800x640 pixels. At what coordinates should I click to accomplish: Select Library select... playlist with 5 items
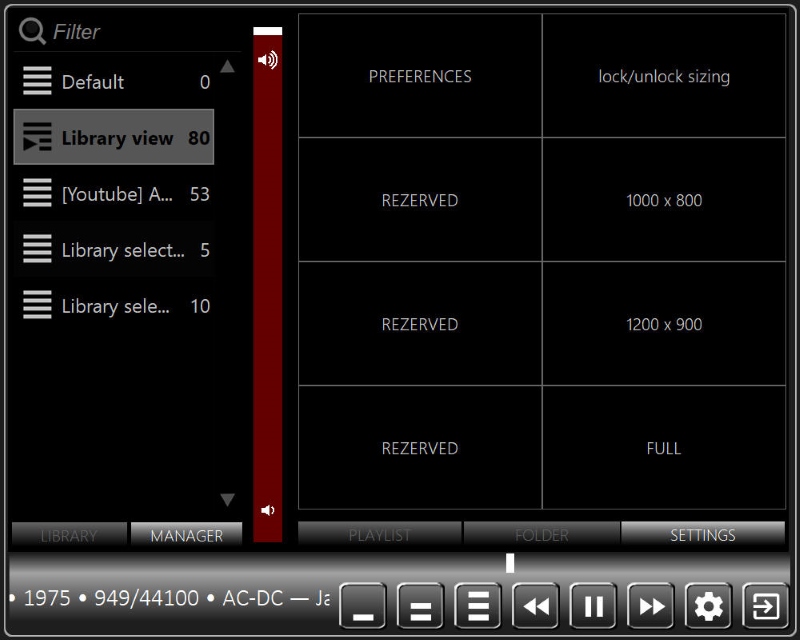pyautogui.click(x=114, y=250)
